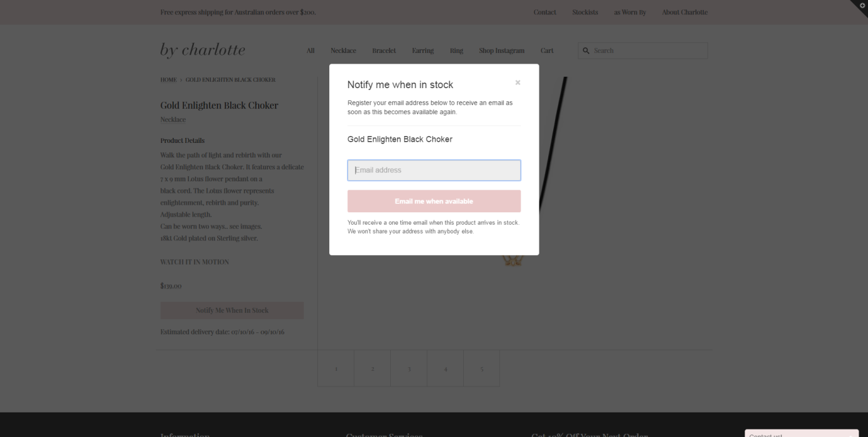Visit the Stockists page

585,13
